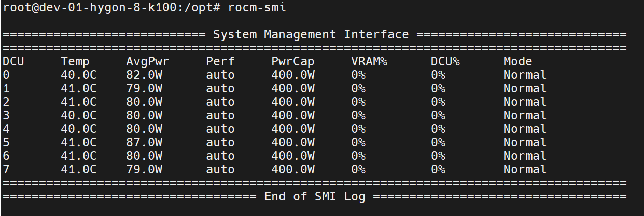Viewport: 644px width, 216px height.
Task: Click DCU index 7 in the table
Action: pos(6,169)
